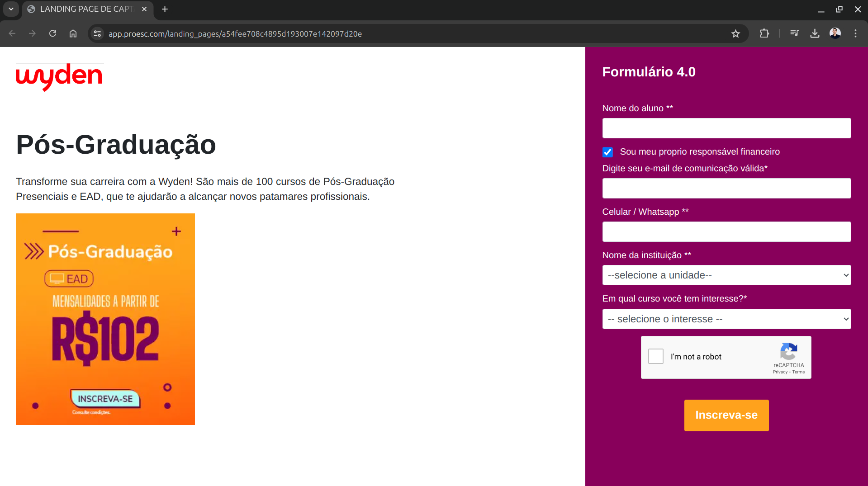This screenshot has height=486, width=868.
Task: Click the e-mail de comunicação field
Action: (726, 189)
